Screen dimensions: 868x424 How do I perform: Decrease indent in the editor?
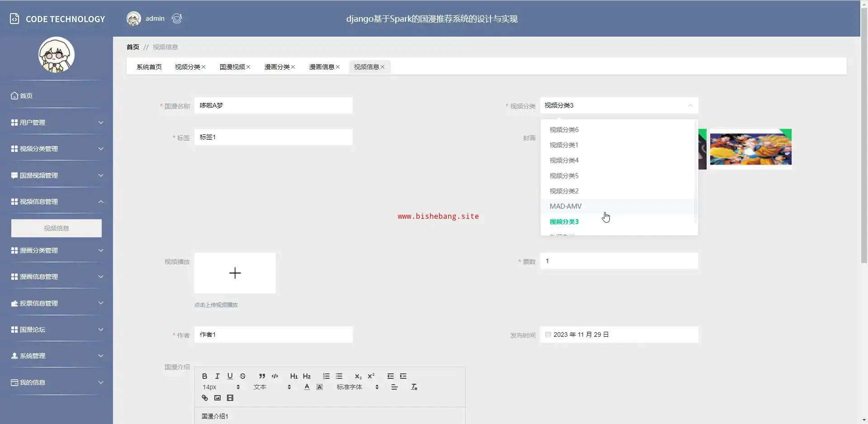391,376
